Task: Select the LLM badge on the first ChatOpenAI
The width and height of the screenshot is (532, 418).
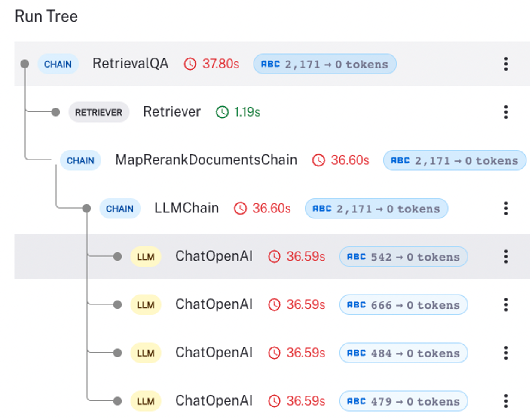Action: tap(146, 256)
